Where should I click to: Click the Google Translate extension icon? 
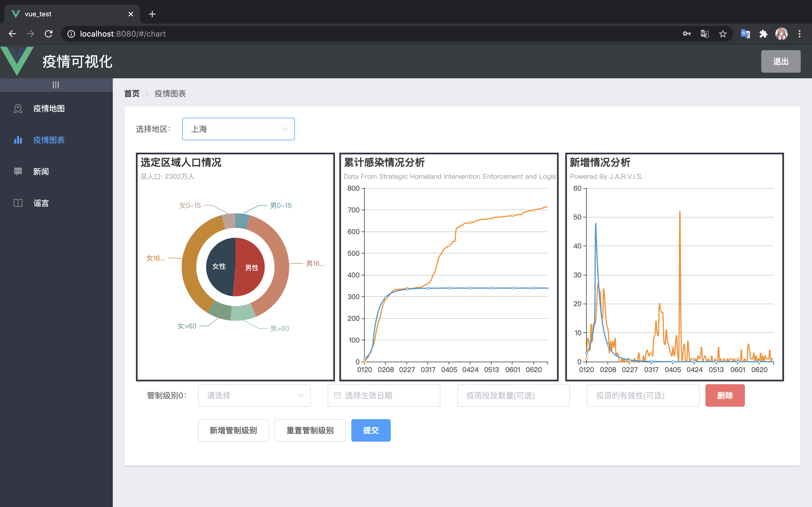pos(745,34)
